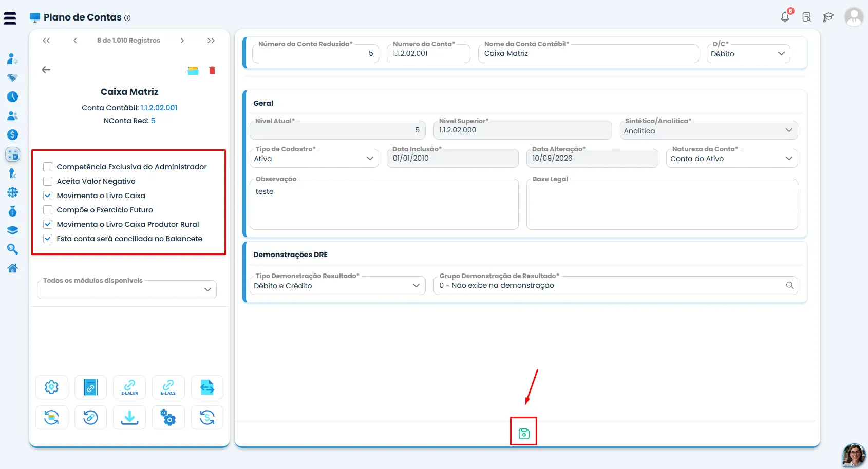This screenshot has height=469, width=868.
Task: Click the Observação text area
Action: pyautogui.click(x=384, y=204)
